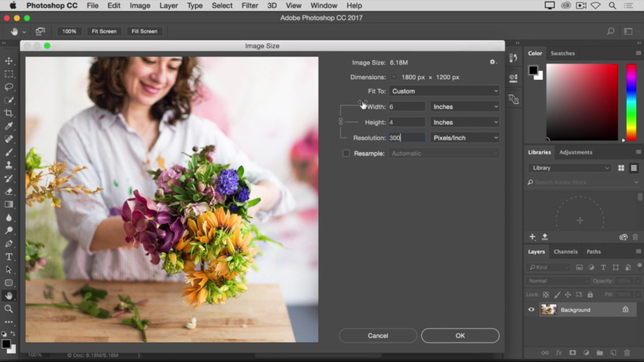Select the Brush tool
This screenshot has height=362, width=644.
coord(9,152)
